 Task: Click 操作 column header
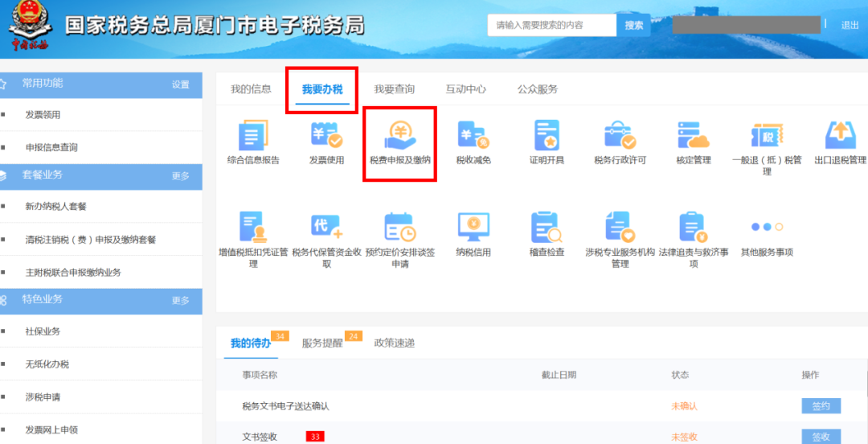pyautogui.click(x=810, y=375)
